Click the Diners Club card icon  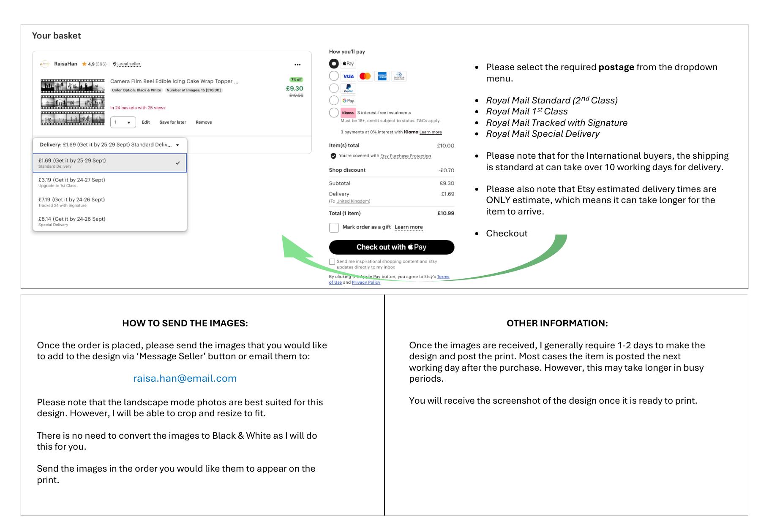tap(399, 76)
